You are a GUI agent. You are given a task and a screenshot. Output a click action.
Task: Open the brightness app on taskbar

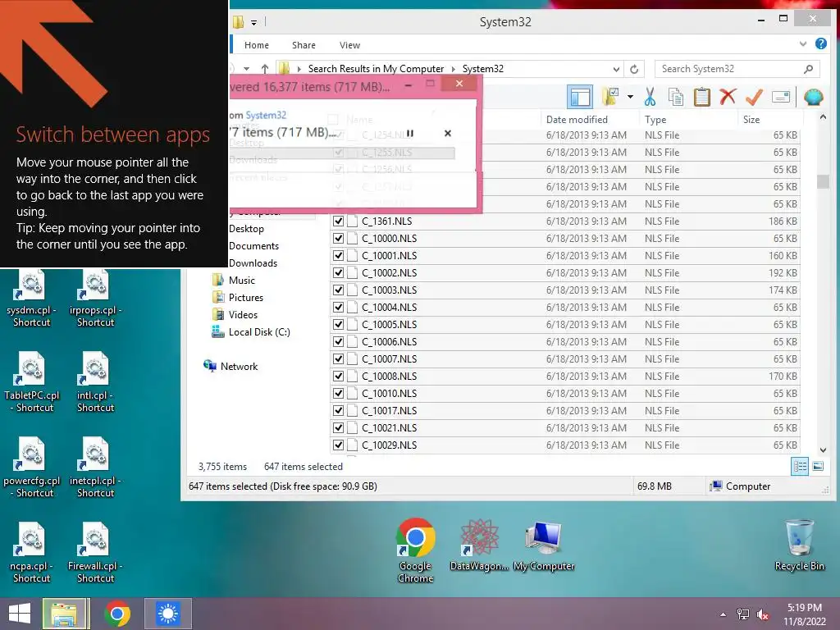pyautogui.click(x=168, y=614)
